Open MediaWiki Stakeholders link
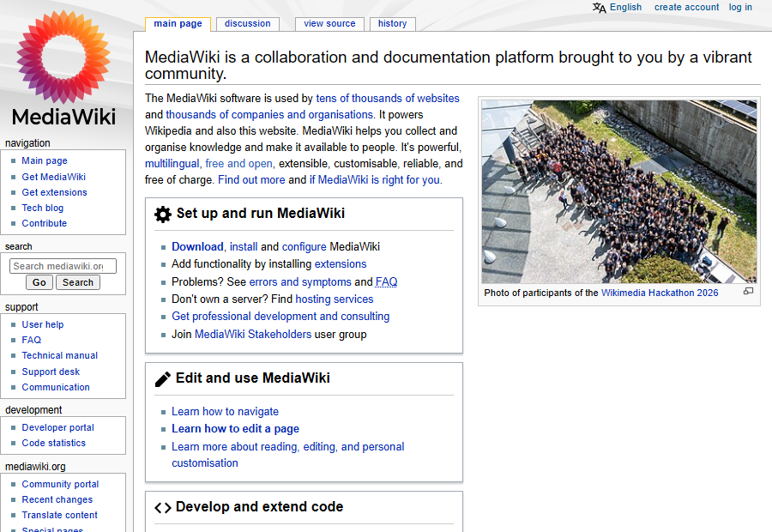Screen dimensions: 772x532 (253, 335)
